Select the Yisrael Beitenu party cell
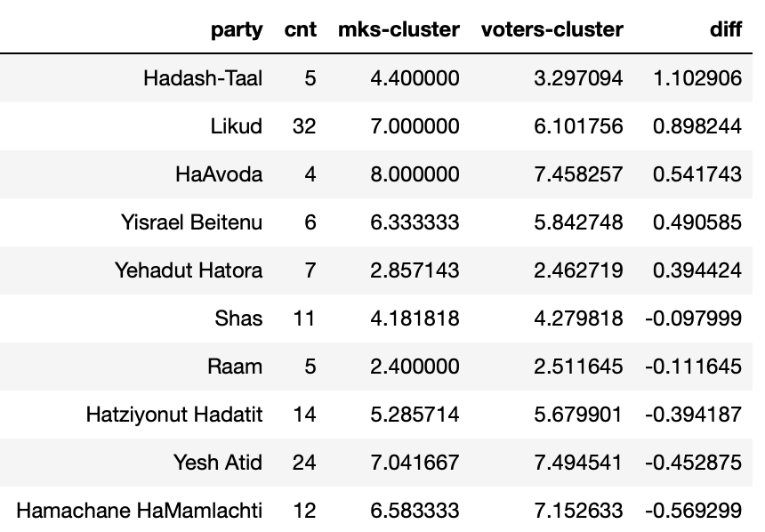Screen dimensions: 765x532 point(192,222)
